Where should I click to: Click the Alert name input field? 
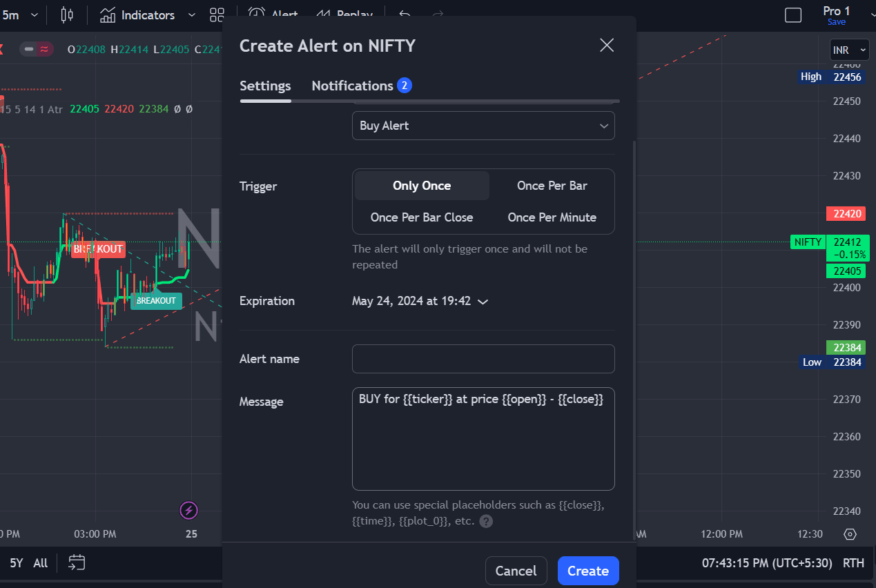[x=483, y=359]
